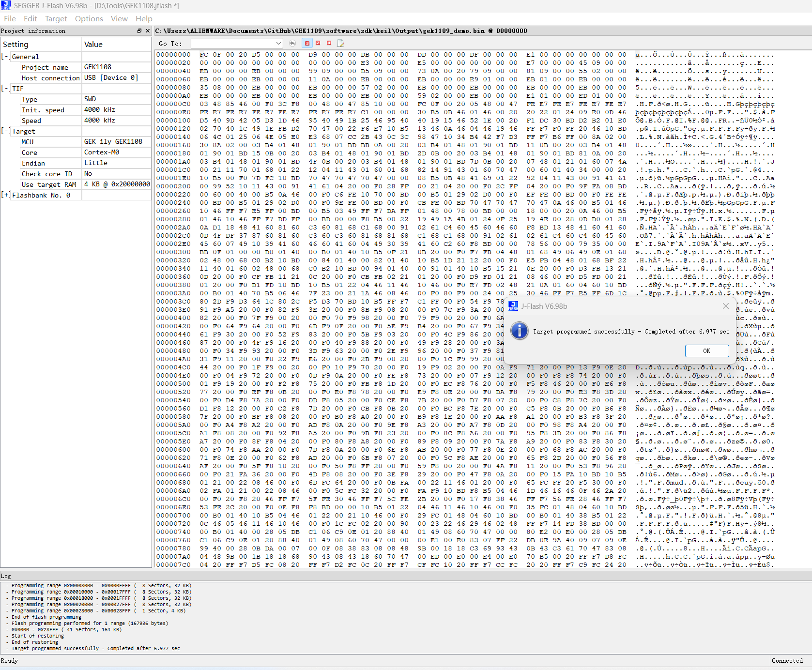Switch hex view to 1-byte units
The width and height of the screenshot is (812, 670).
[x=307, y=44]
